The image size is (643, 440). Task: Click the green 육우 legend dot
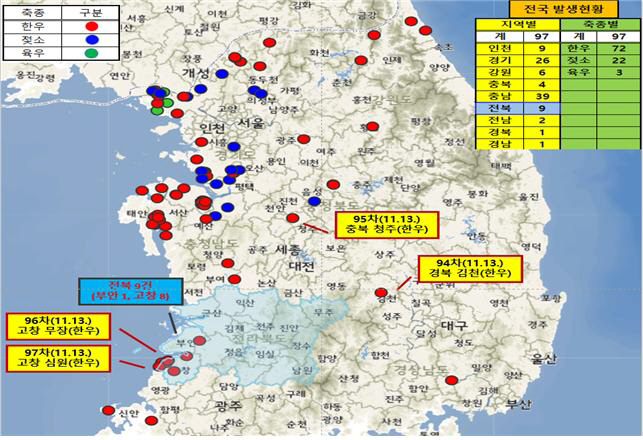click(x=92, y=53)
